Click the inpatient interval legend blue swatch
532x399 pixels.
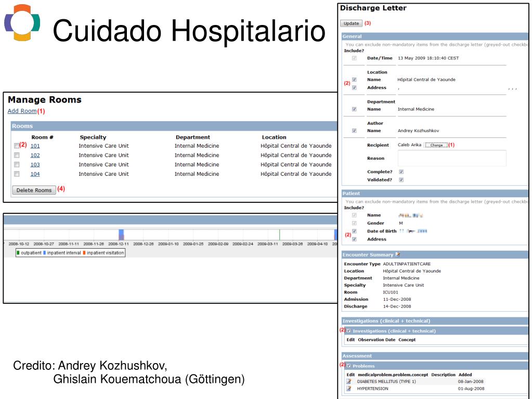click(44, 253)
